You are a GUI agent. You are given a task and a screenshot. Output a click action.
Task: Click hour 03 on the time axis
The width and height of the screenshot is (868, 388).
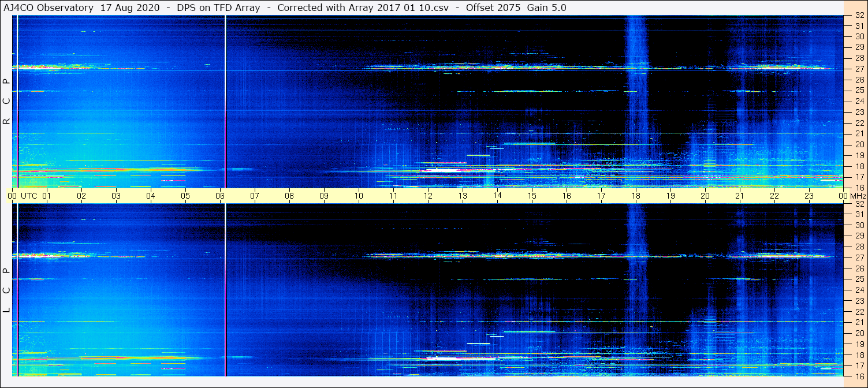(x=116, y=196)
